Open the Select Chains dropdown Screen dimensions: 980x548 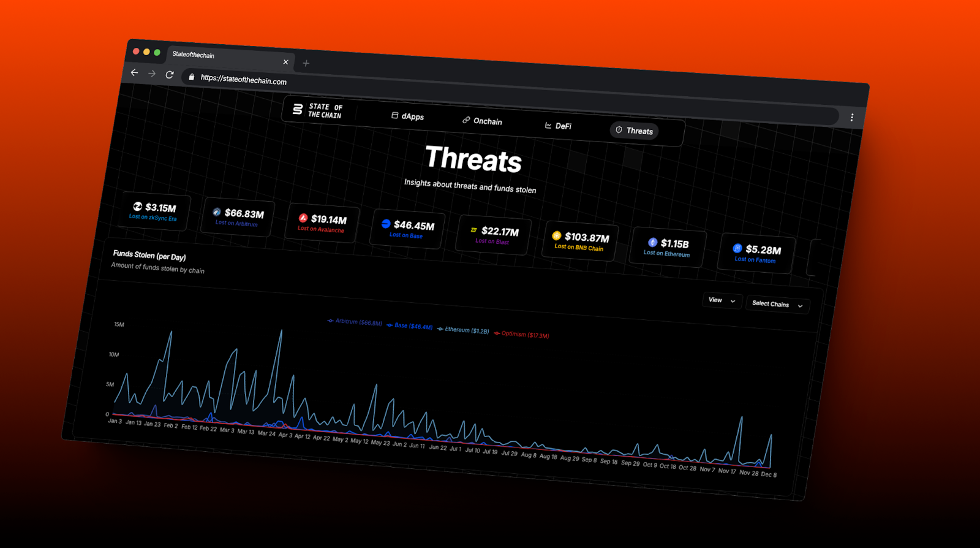(x=777, y=304)
